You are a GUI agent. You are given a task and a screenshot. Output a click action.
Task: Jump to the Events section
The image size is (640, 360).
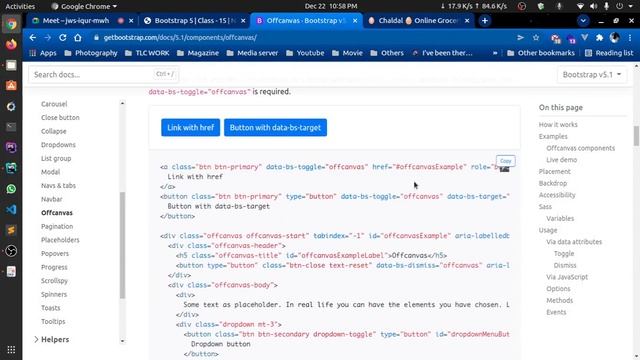556,312
